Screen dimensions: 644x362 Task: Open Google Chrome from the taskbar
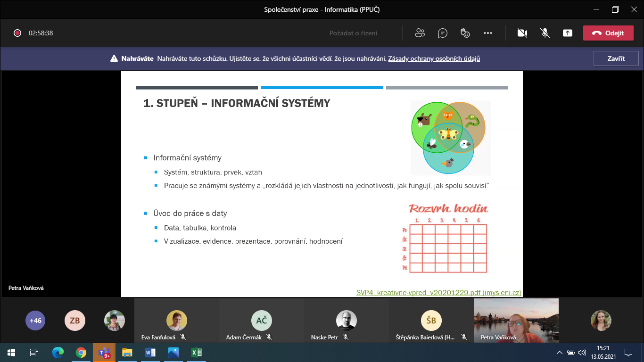point(81,352)
